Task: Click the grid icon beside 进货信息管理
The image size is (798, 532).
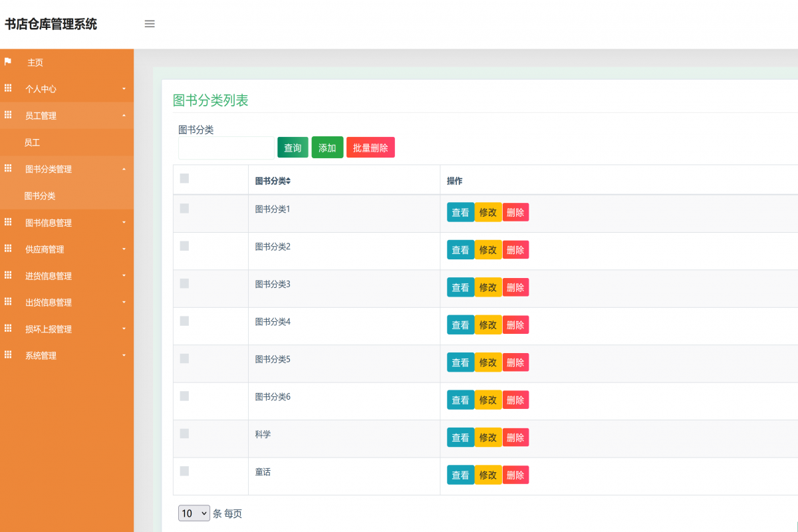Action: pyautogui.click(x=9, y=275)
